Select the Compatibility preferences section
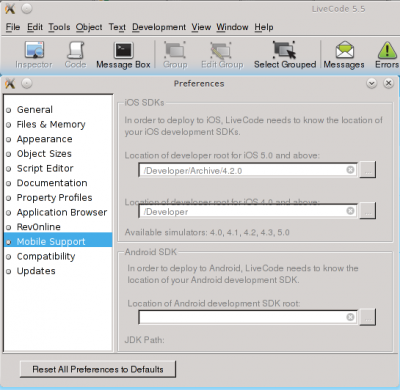 coord(46,256)
